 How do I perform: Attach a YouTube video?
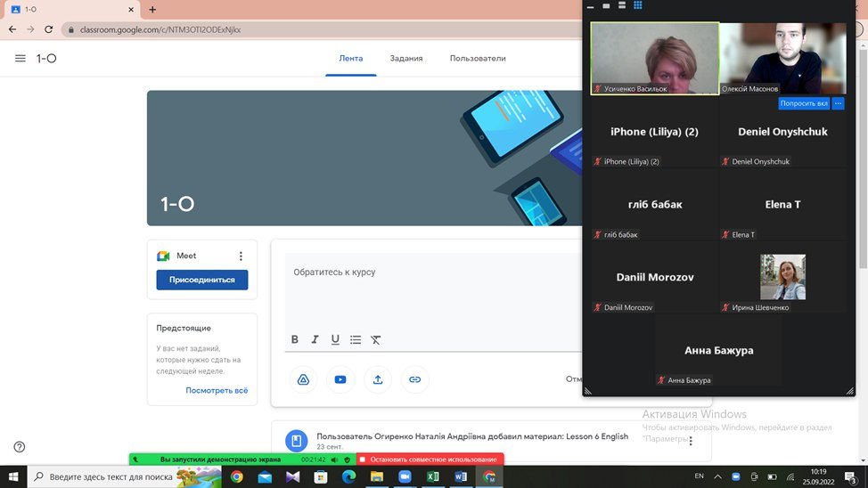pyautogui.click(x=340, y=379)
